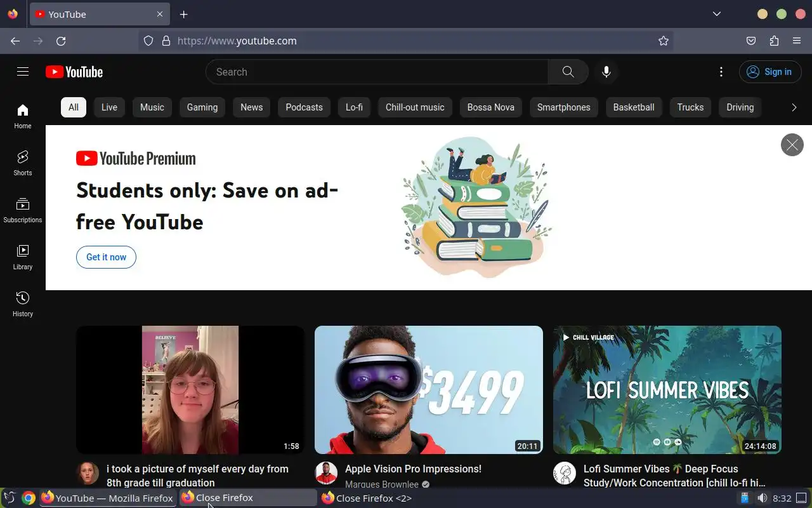Switch to YouTube — Mozilla Firefox taskbar window
The width and height of the screenshot is (812, 508).
108,498
